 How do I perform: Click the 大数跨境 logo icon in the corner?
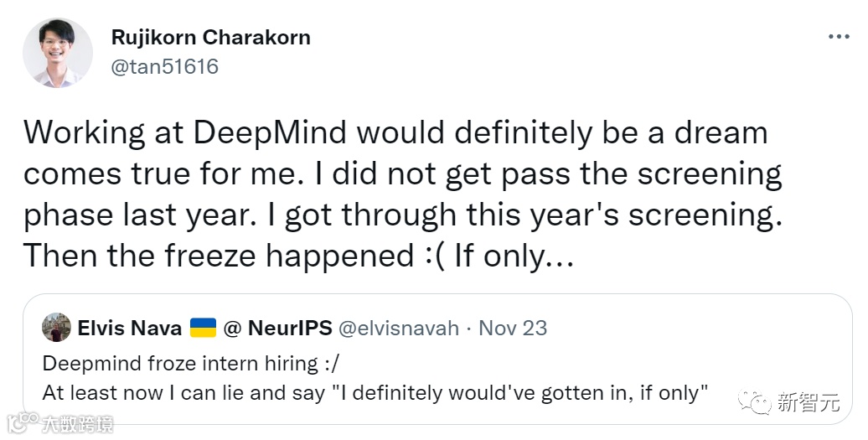click(x=23, y=420)
